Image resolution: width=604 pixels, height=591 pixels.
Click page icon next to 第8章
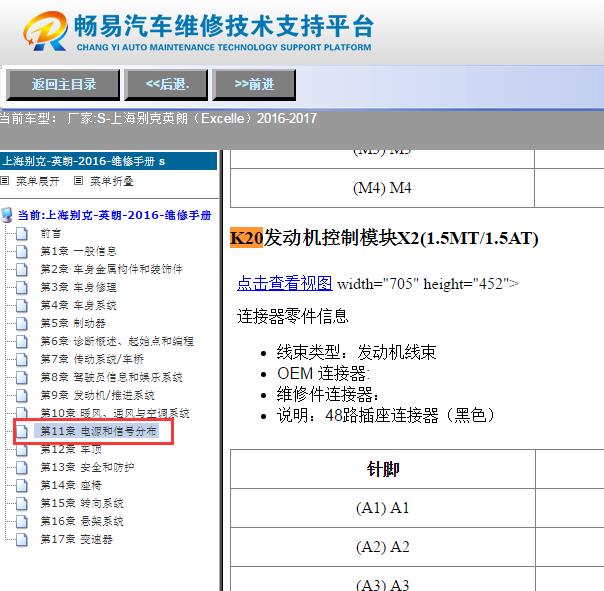pos(22,377)
